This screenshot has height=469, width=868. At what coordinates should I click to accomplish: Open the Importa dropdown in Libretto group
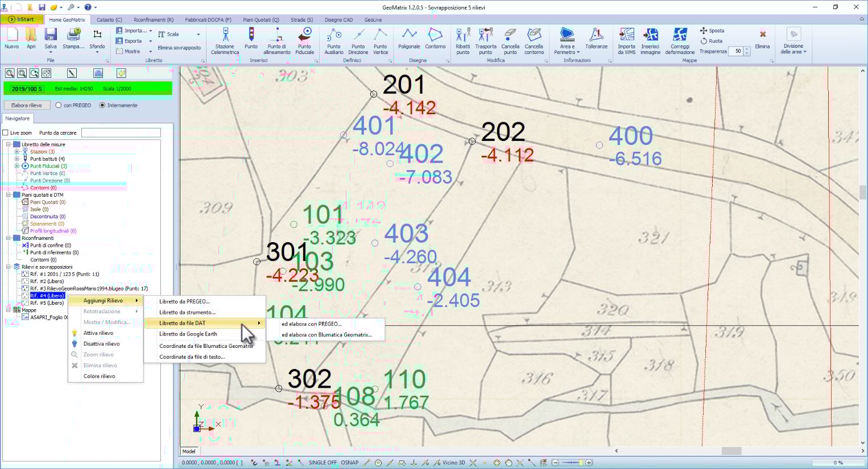133,30
